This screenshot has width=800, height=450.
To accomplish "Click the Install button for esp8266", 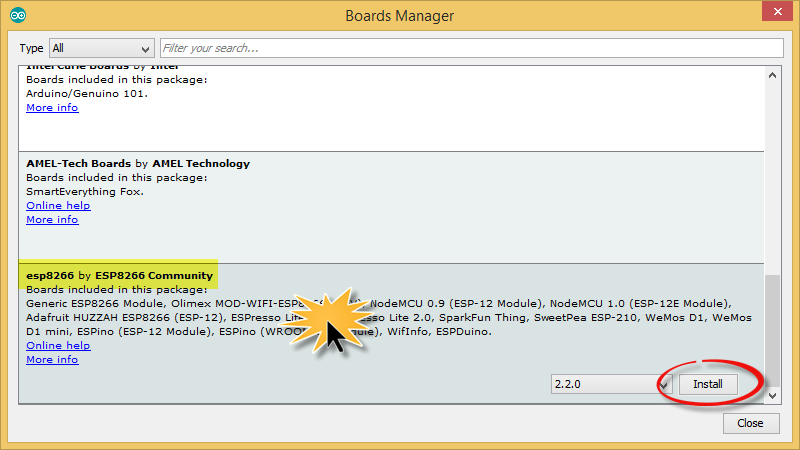I will (x=708, y=384).
